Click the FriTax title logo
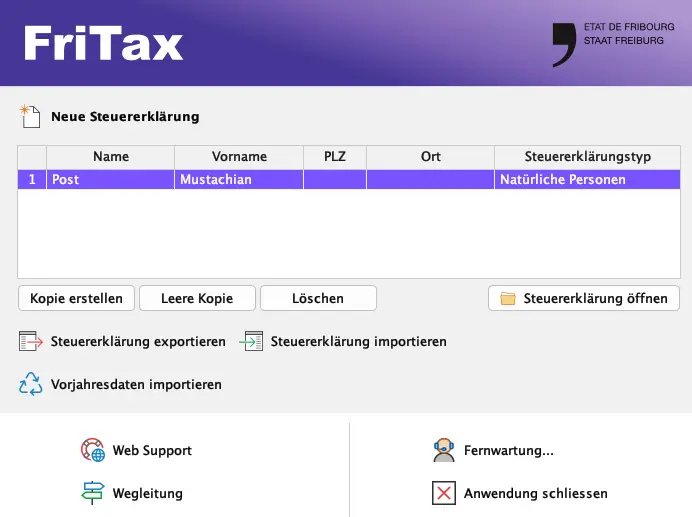 point(103,43)
